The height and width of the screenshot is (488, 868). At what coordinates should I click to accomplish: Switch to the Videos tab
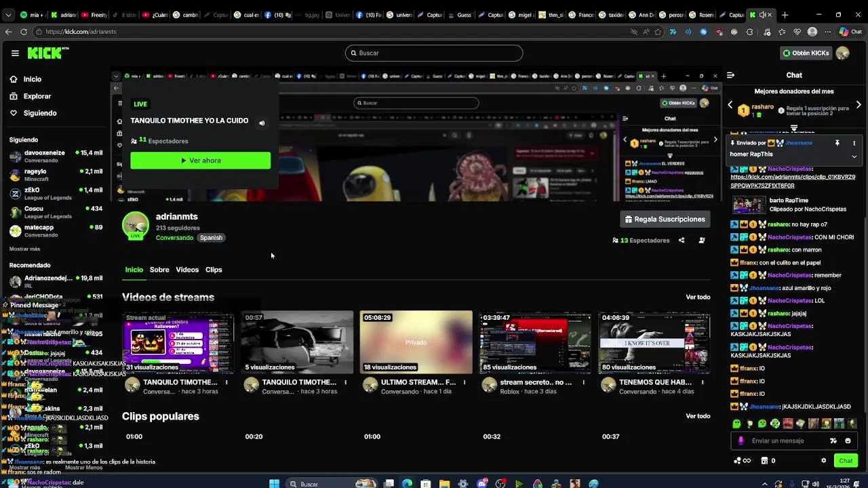coord(187,270)
